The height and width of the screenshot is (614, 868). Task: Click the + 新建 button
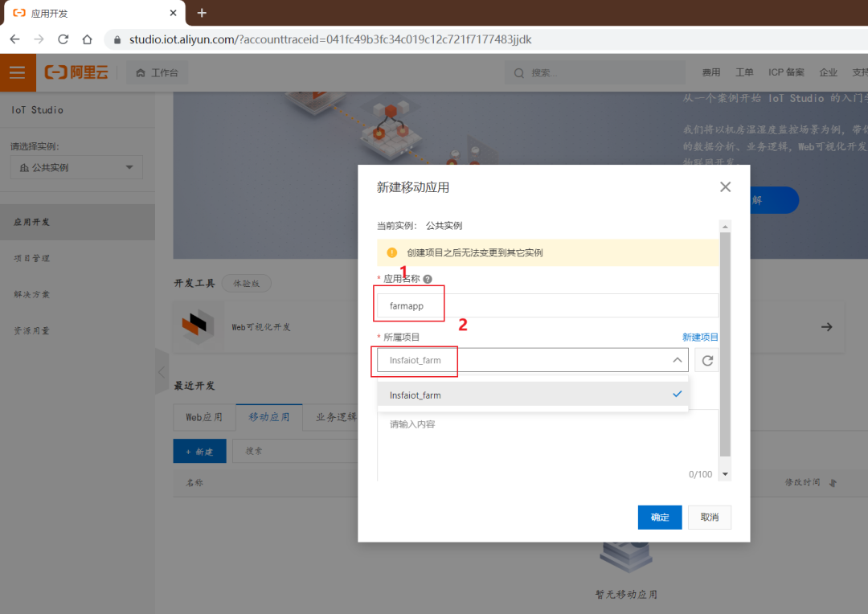click(200, 451)
